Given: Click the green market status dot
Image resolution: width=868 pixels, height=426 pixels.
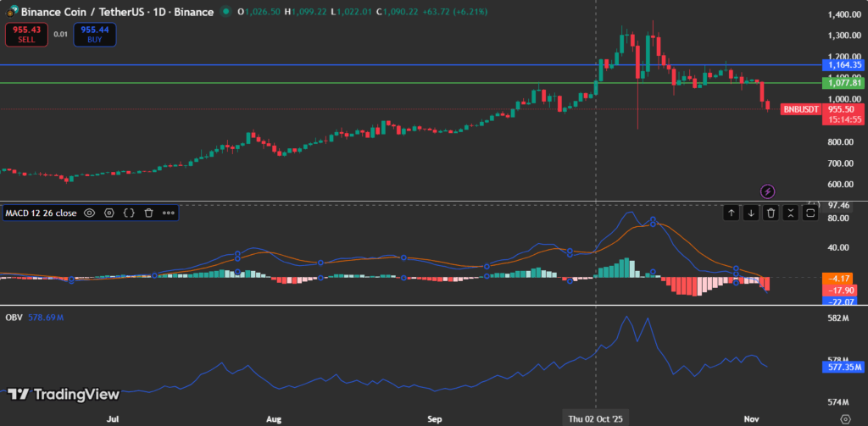Looking at the screenshot, I should 225,11.
